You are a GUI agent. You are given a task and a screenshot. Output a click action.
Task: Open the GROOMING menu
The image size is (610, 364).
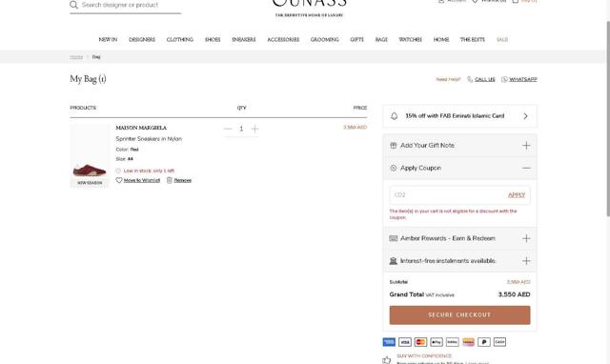coord(325,40)
